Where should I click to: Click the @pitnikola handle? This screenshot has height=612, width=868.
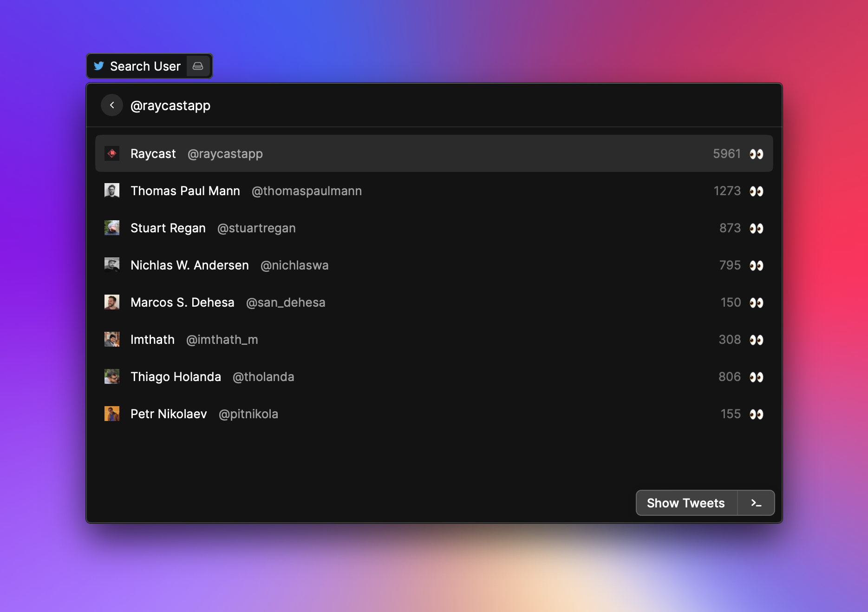click(248, 414)
